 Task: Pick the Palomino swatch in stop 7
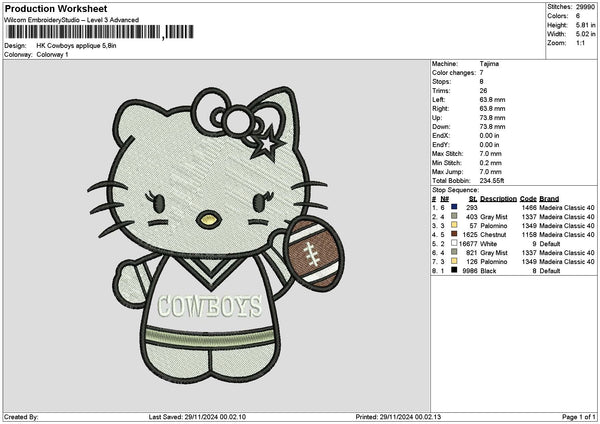[454, 261]
